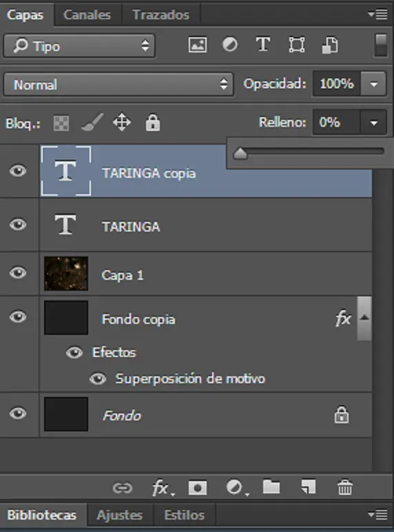The width and height of the screenshot is (394, 532).
Task: Hide the Fondo layer
Action: pyautogui.click(x=18, y=413)
